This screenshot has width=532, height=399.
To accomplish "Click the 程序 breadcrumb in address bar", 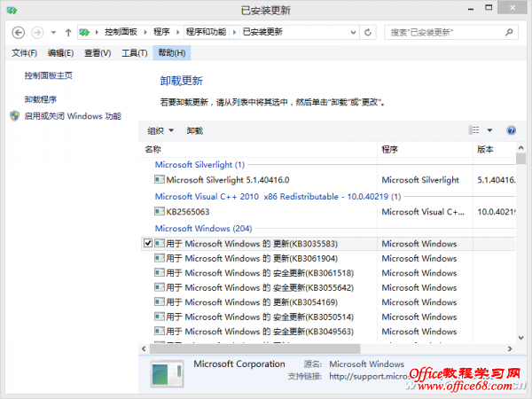I will click(x=161, y=32).
